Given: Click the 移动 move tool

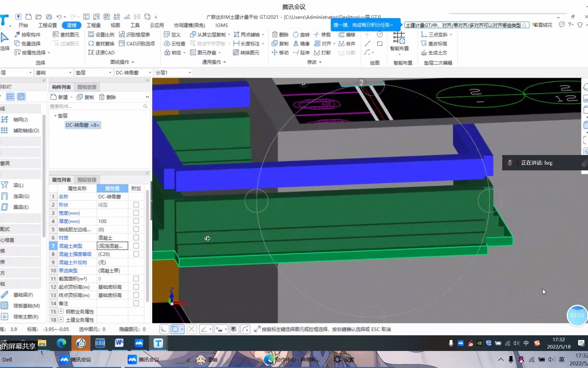Looking at the screenshot, I should click(x=280, y=52).
